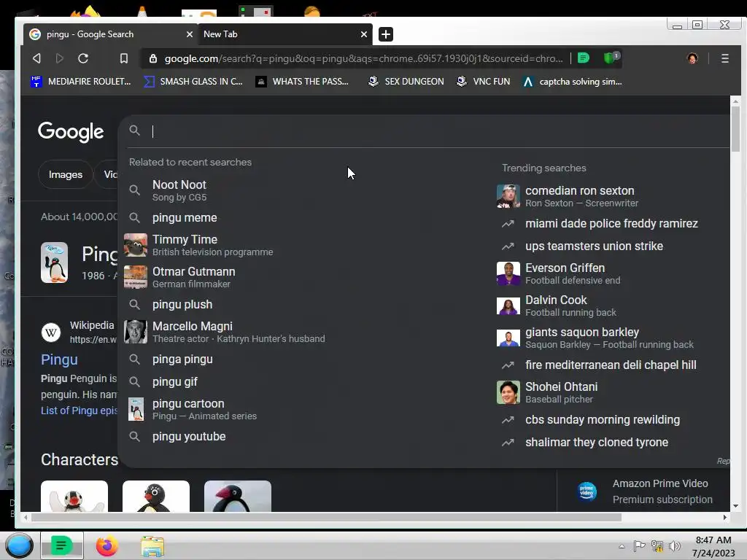The height and width of the screenshot is (560, 747).
Task: Switch to the pingu - Google Search tab
Action: click(110, 34)
